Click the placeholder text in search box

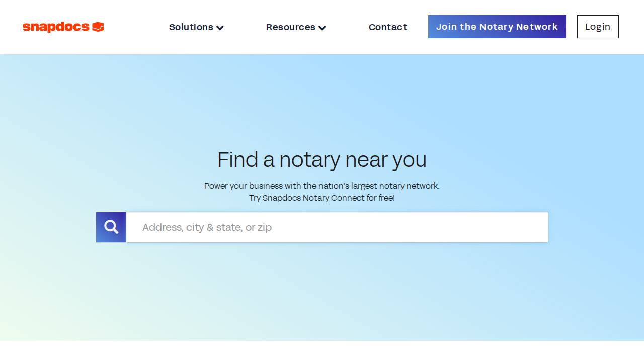coord(207,227)
